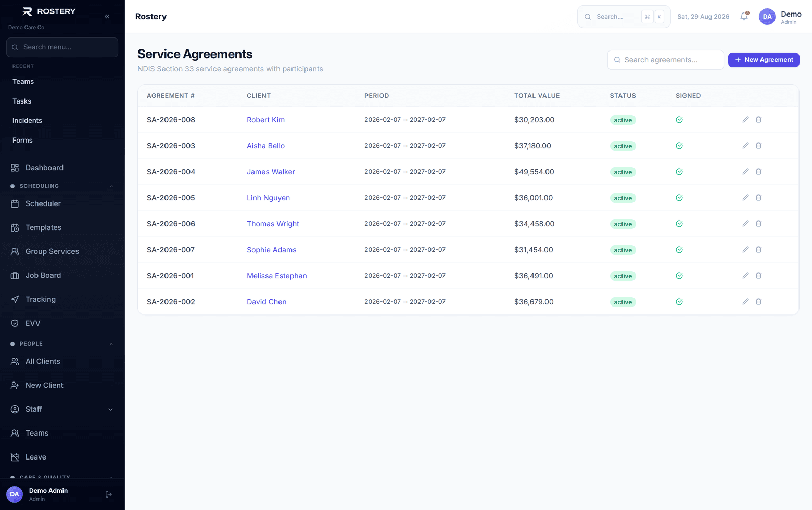The image size is (812, 510).
Task: Focus the top bar Search box
Action: click(624, 17)
